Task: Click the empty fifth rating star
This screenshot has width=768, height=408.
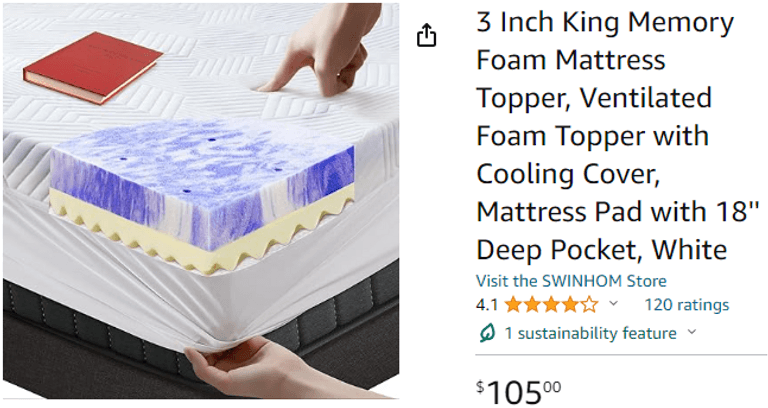Action: pyautogui.click(x=590, y=305)
